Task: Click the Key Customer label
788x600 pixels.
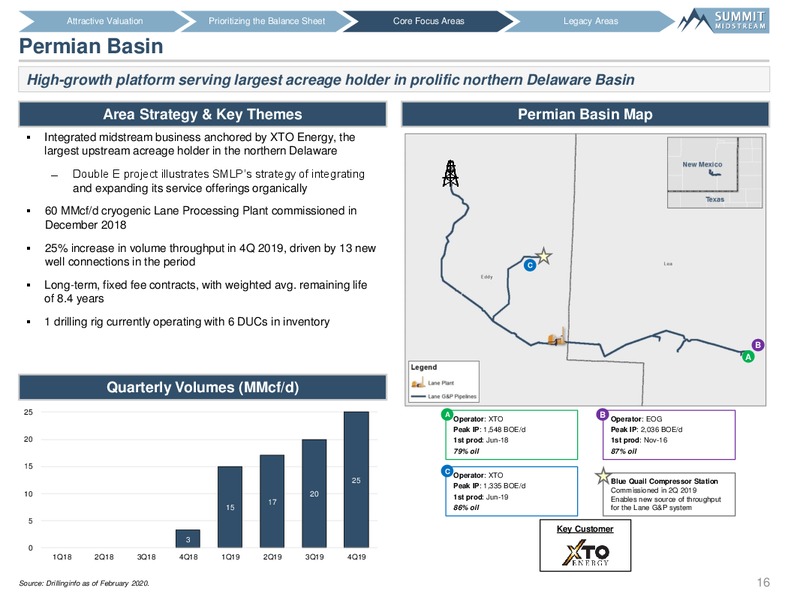Action: (585, 529)
